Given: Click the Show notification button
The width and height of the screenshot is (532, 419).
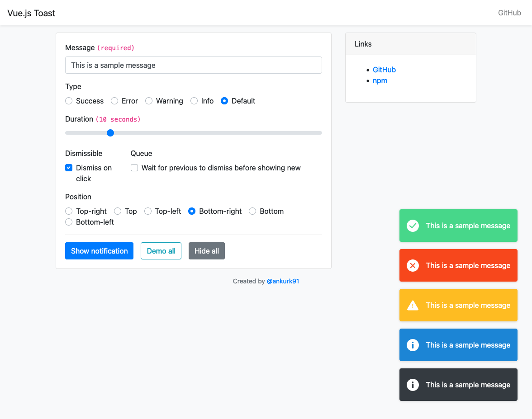Looking at the screenshot, I should (99, 251).
